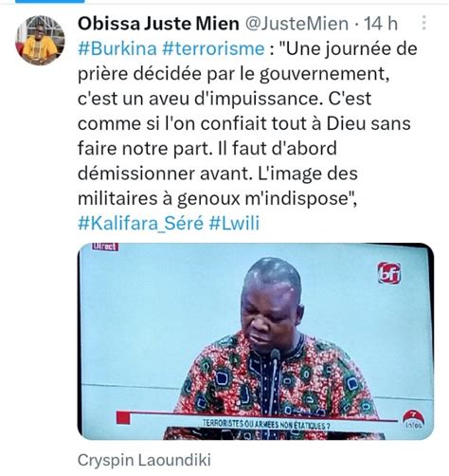Click the line "militaires à genoux m'indispose"
Image resolution: width=449 pixels, height=476 pixels.
click(217, 198)
